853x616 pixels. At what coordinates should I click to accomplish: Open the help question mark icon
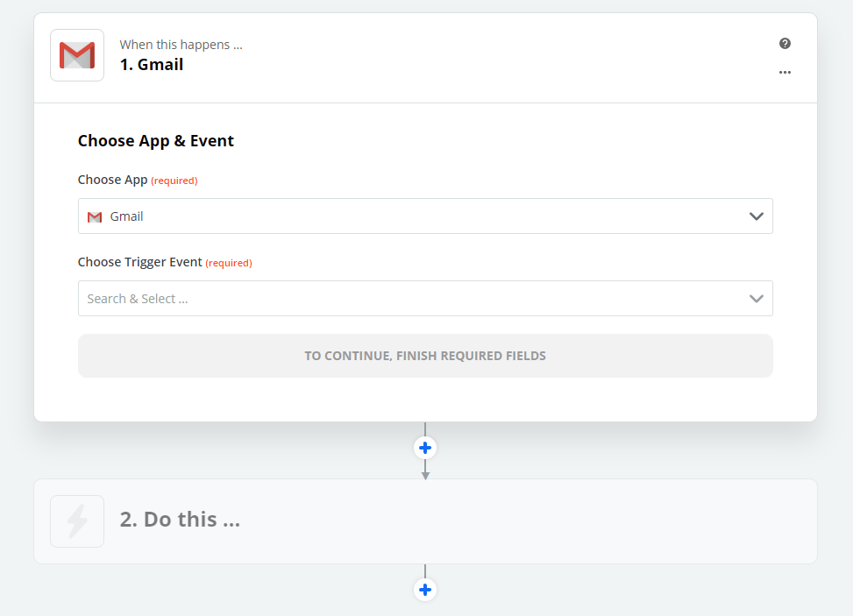[785, 44]
